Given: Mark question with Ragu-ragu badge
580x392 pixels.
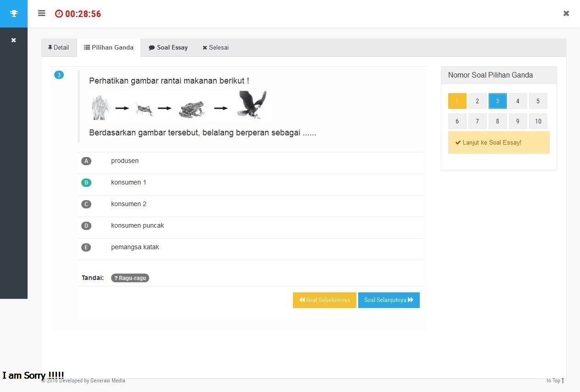Looking at the screenshot, I should click(x=130, y=278).
